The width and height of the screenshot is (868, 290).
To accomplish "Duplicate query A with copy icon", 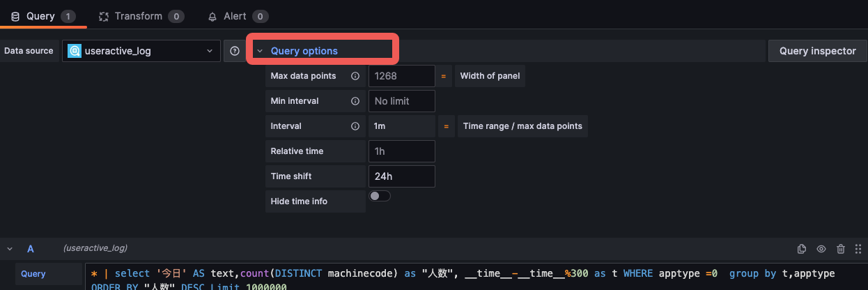I will point(801,249).
